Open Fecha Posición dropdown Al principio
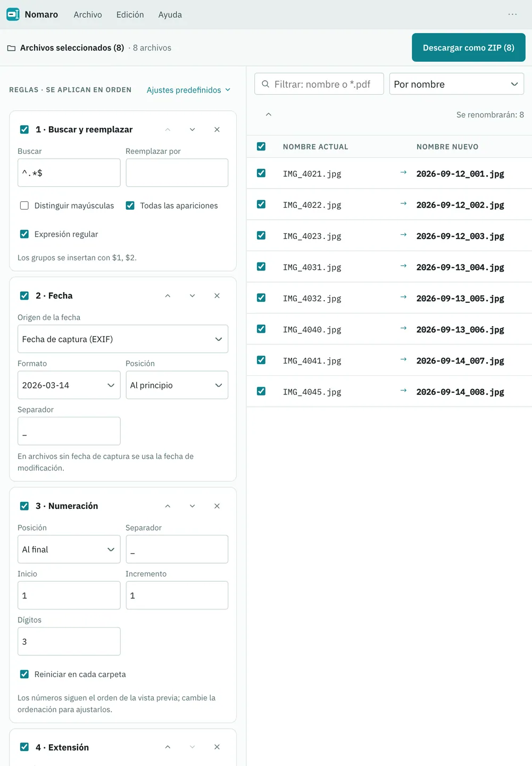 pos(177,385)
